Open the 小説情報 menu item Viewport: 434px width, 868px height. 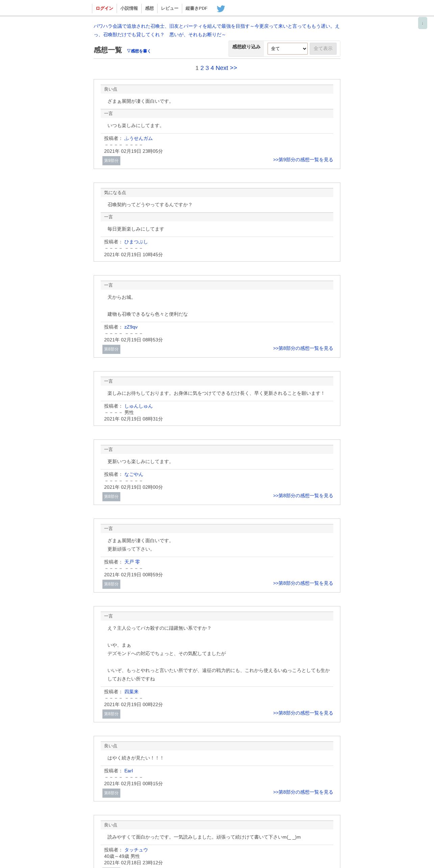(x=129, y=8)
